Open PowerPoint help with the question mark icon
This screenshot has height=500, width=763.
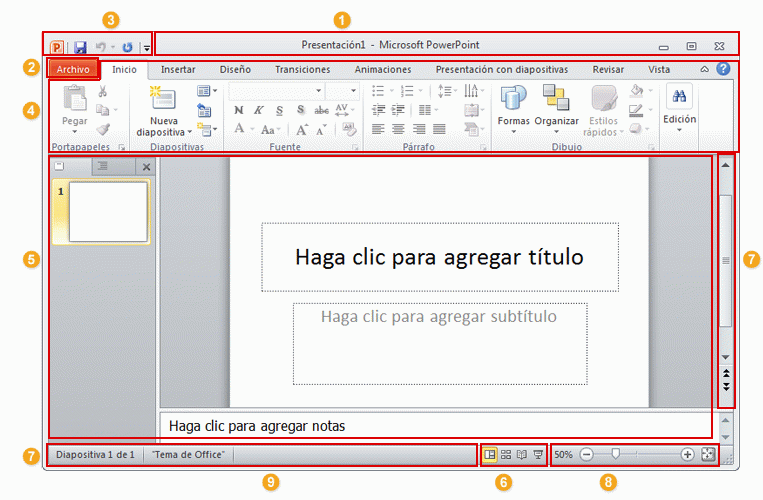pos(723,69)
